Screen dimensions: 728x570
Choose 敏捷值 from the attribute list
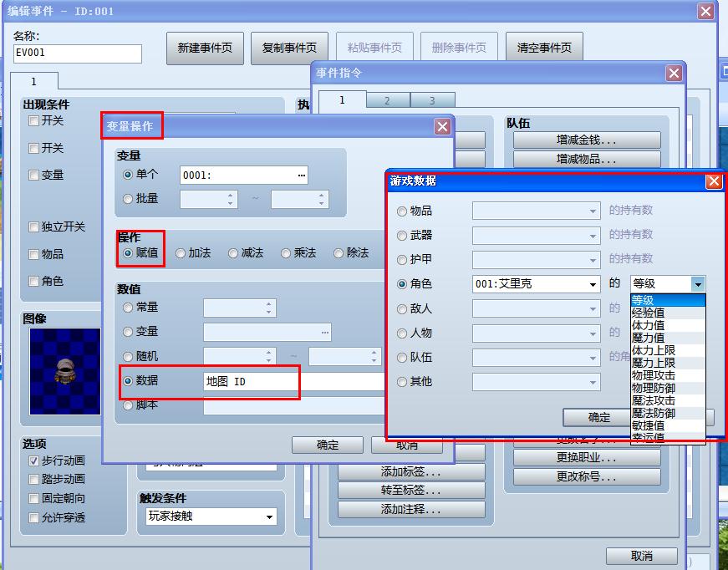(x=668, y=425)
